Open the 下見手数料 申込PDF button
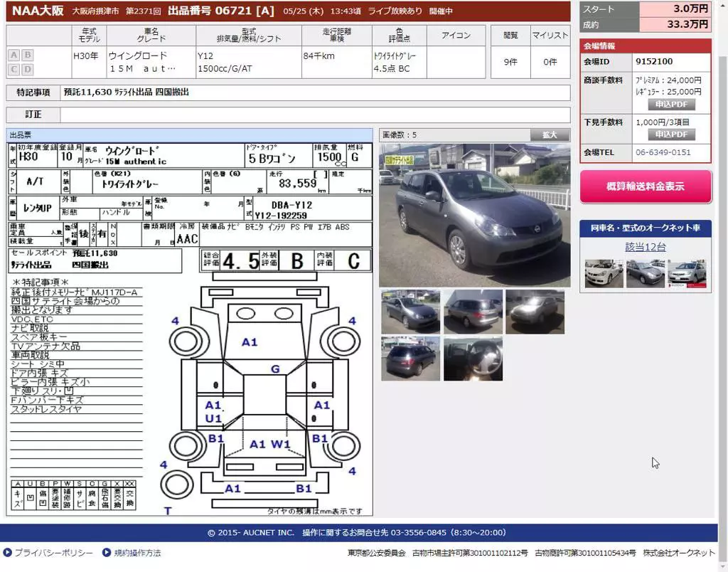This screenshot has width=728, height=572. pyautogui.click(x=671, y=134)
